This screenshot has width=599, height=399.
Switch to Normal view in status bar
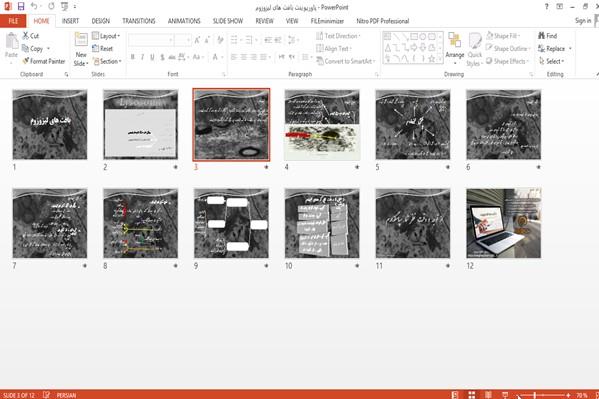tap(455, 395)
